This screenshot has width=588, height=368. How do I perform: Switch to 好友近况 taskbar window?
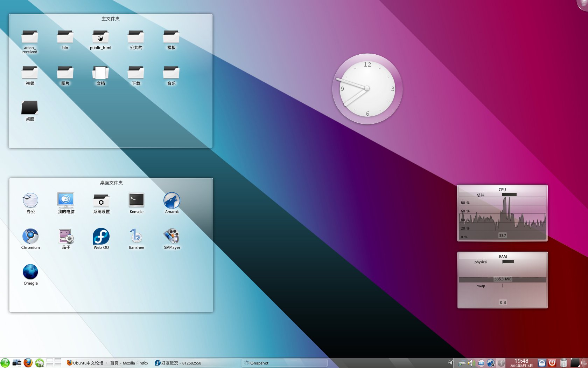coord(196,363)
